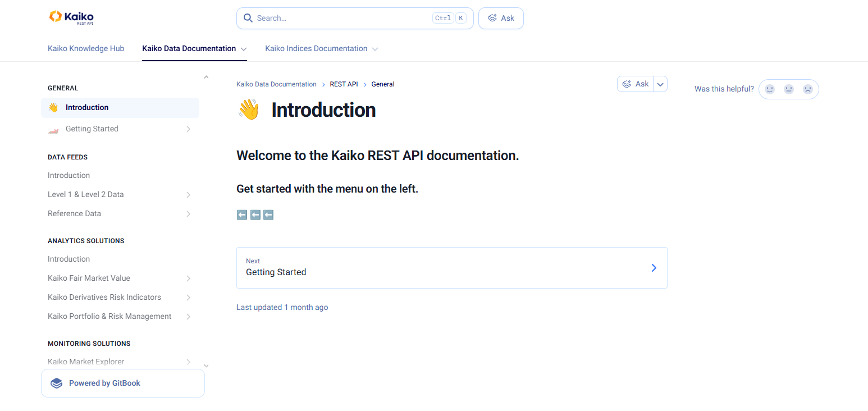868x411 pixels.
Task: Click the waving hand icon beside sidebar Introduction
Action: pos(53,108)
